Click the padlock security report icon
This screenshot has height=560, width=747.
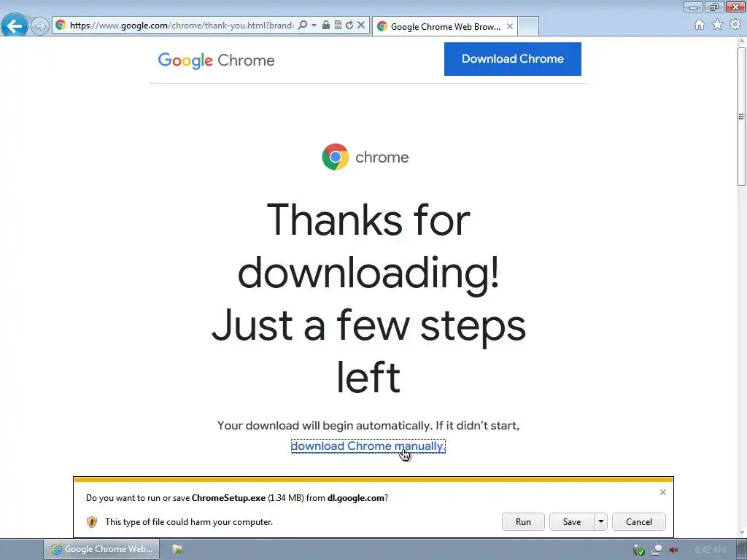(x=326, y=25)
